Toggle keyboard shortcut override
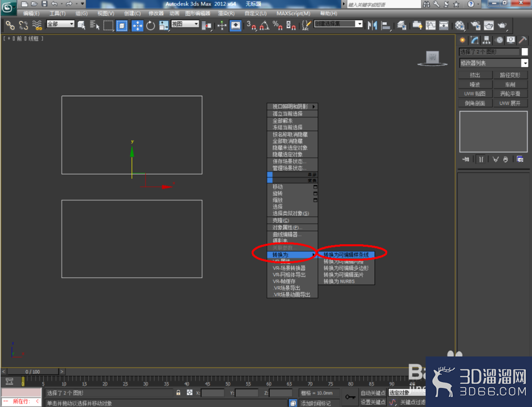The width and height of the screenshot is (532, 407). [236, 26]
